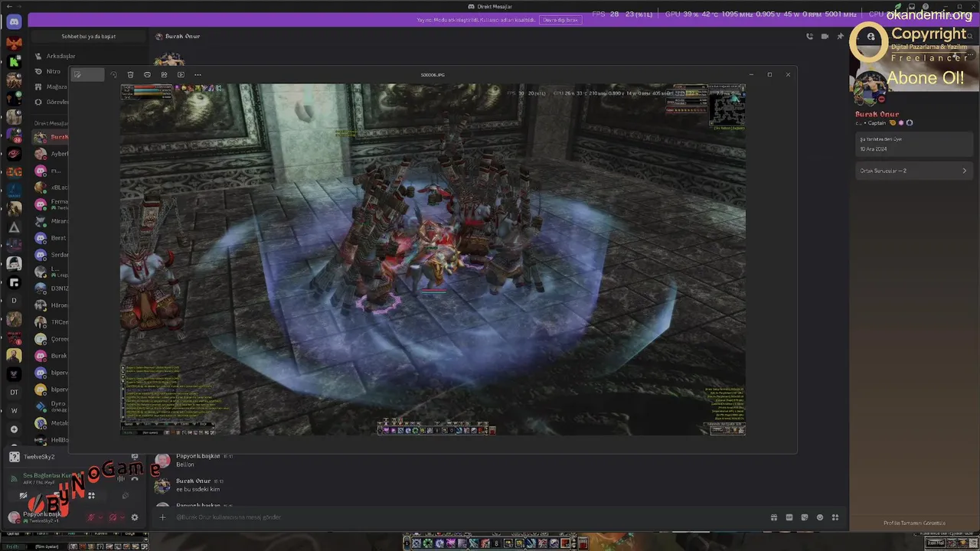
Task: Click the plus attach button in message bar
Action: point(162,517)
